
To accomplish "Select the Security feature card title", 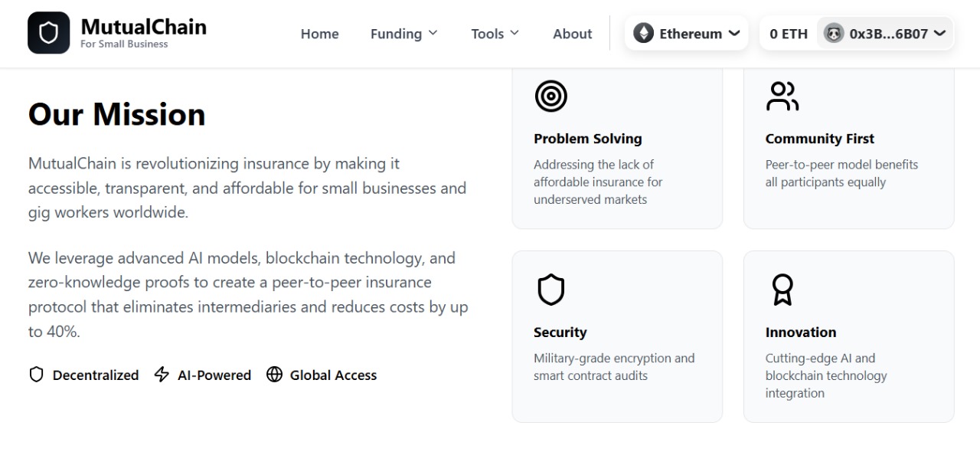I will [560, 332].
